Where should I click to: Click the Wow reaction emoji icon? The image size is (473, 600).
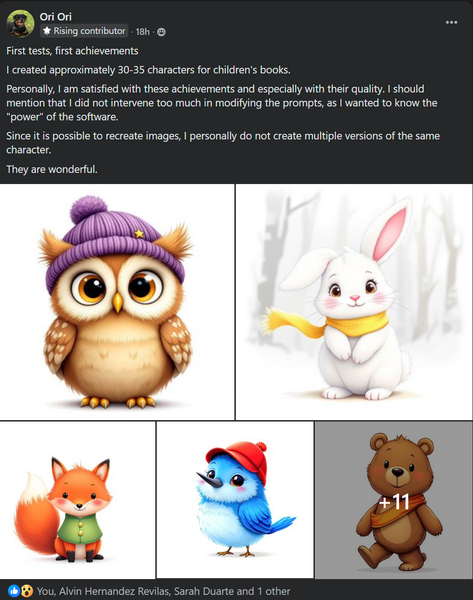(26, 591)
